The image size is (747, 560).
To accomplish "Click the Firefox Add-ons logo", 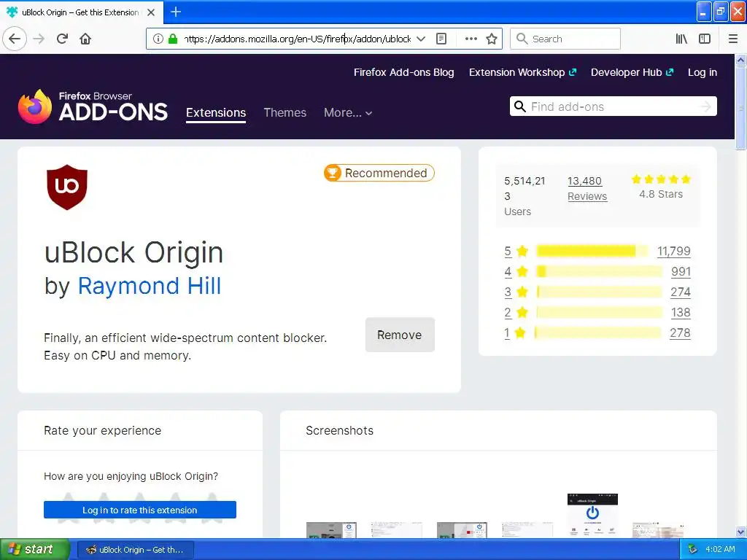I will (x=93, y=106).
